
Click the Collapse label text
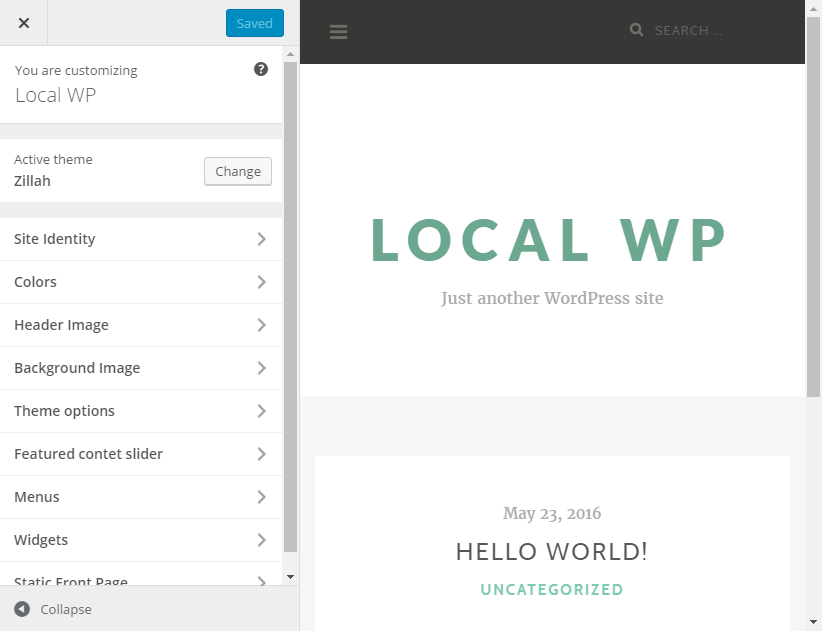pos(66,610)
